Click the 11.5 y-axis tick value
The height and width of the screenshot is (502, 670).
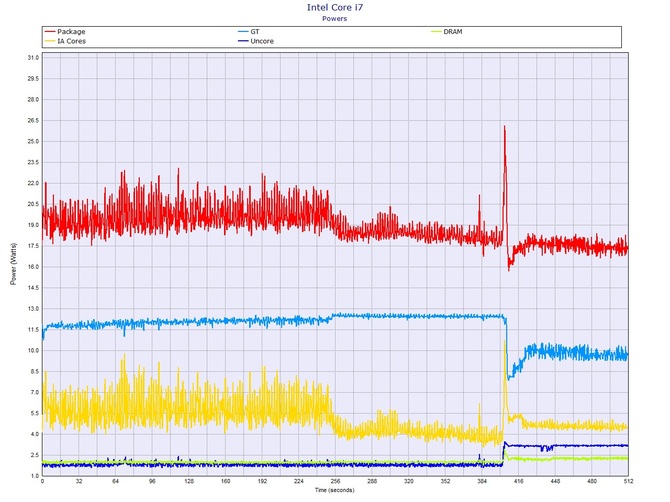point(33,330)
